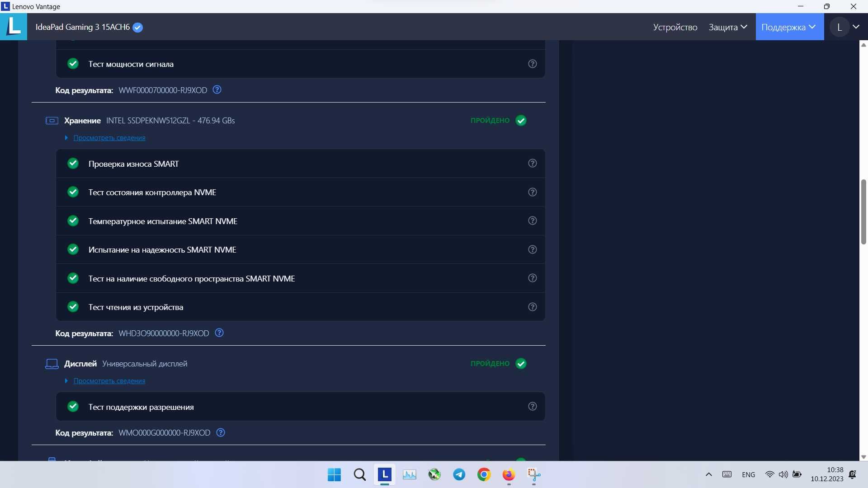868x488 pixels.
Task: Click help icon next to code WWF0000700000-RJ9XOD
Action: [217, 89]
